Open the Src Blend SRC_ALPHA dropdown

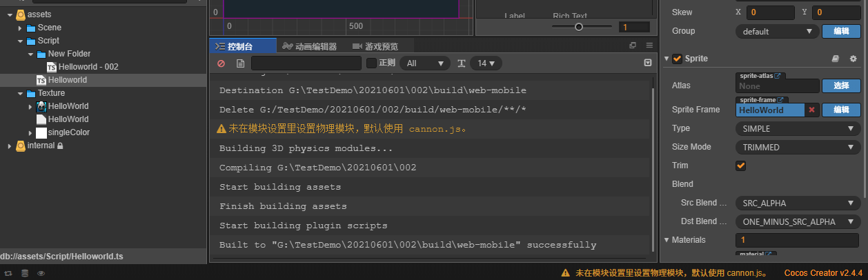798,203
